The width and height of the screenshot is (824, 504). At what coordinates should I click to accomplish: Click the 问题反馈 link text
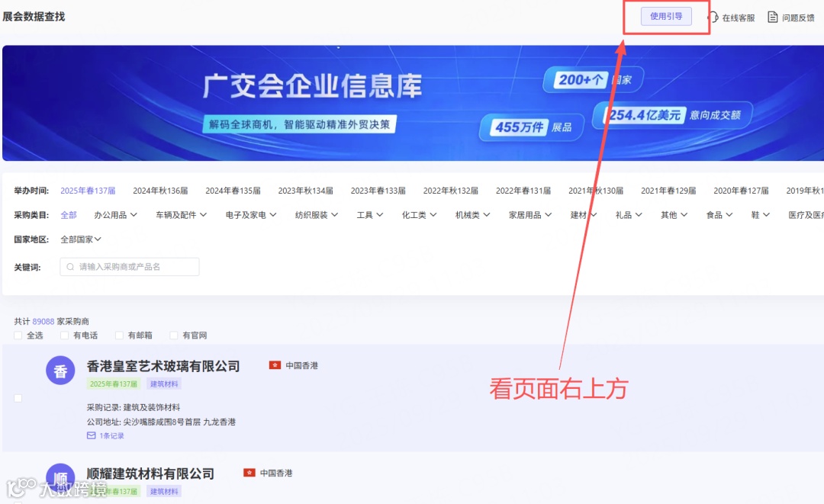click(x=798, y=18)
